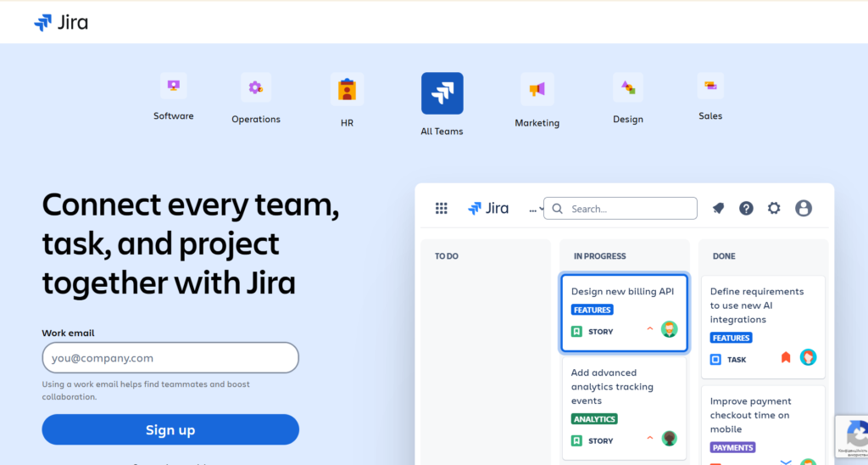Switch to the All Teams tab label
The width and height of the screenshot is (868, 465).
[442, 132]
